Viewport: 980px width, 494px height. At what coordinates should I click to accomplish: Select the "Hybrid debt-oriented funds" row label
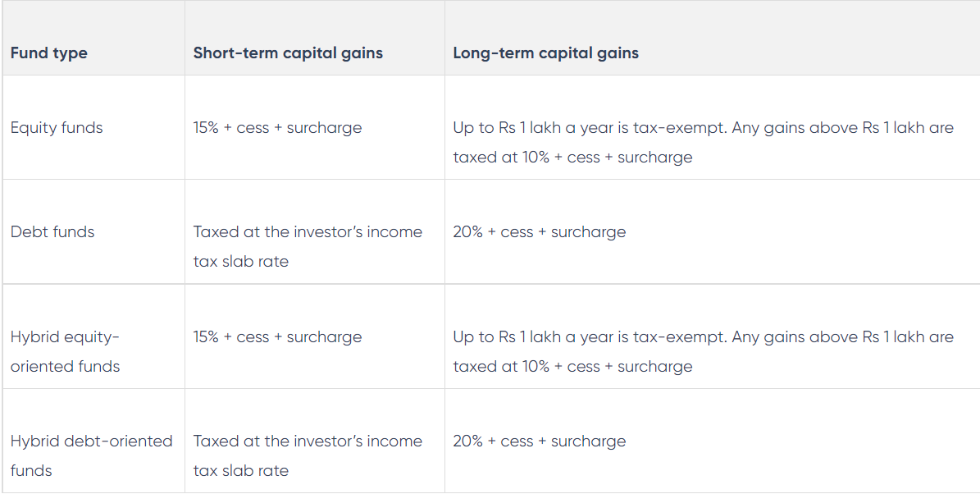tap(91, 455)
